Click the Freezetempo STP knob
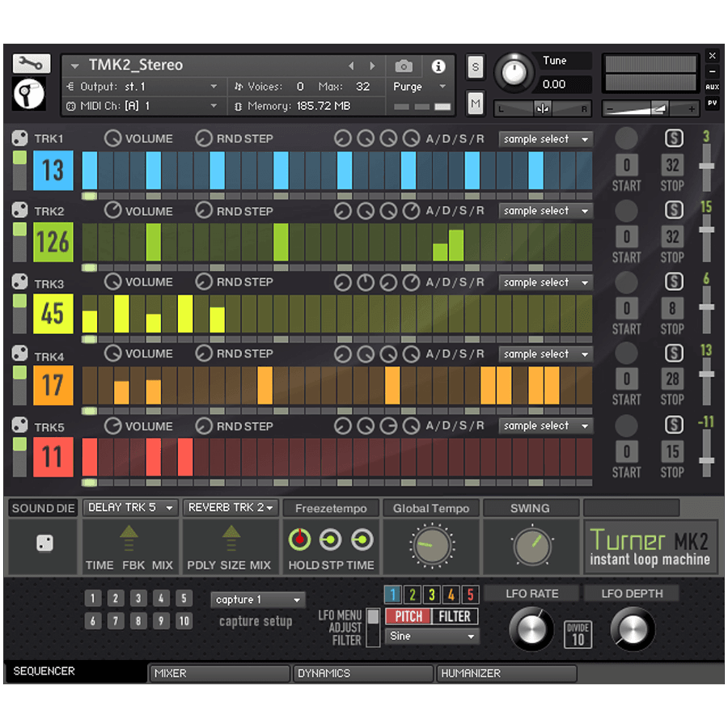 tap(330, 540)
